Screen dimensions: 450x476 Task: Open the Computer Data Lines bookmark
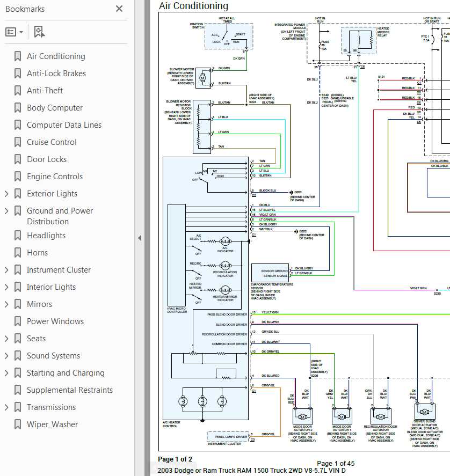[64, 125]
